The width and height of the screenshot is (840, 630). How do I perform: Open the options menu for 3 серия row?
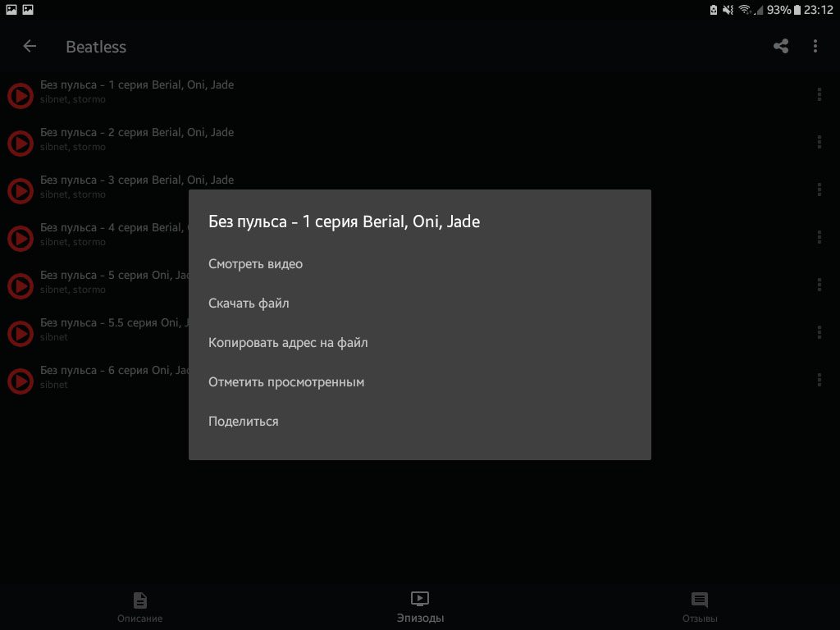pos(819,189)
